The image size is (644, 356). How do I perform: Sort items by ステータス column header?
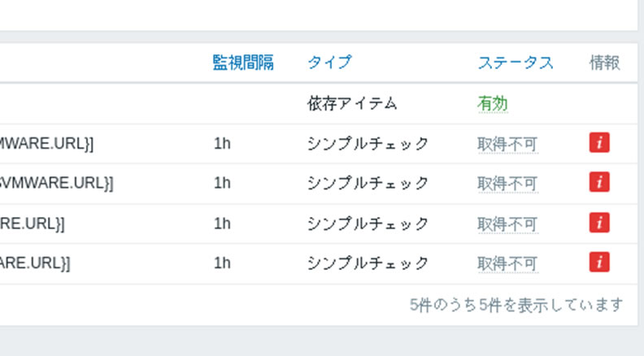(516, 63)
